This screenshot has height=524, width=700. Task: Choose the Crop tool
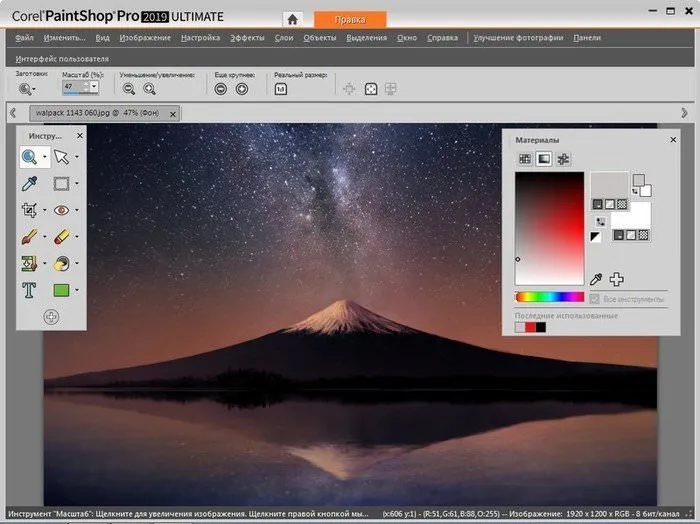[x=30, y=211]
